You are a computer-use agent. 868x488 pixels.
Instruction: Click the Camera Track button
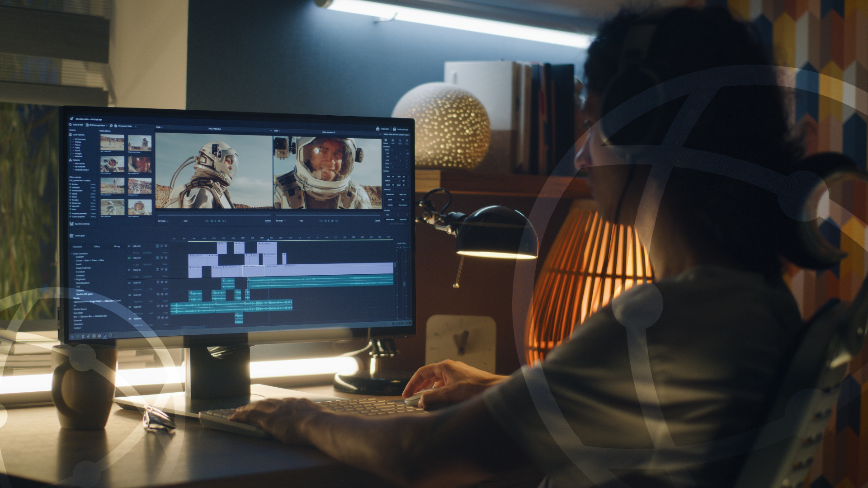point(390,194)
